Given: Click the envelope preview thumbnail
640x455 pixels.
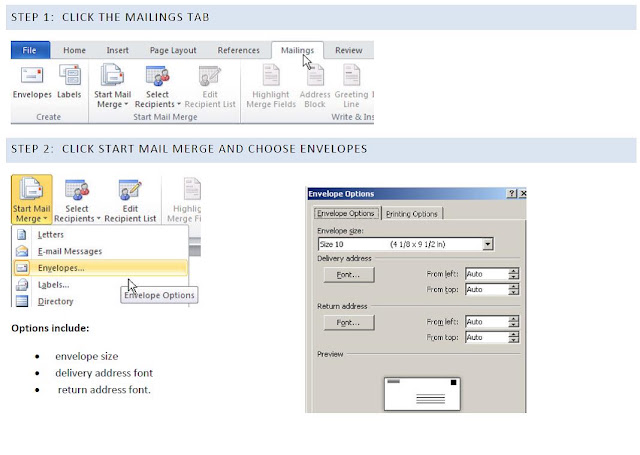Looking at the screenshot, I should (422, 393).
